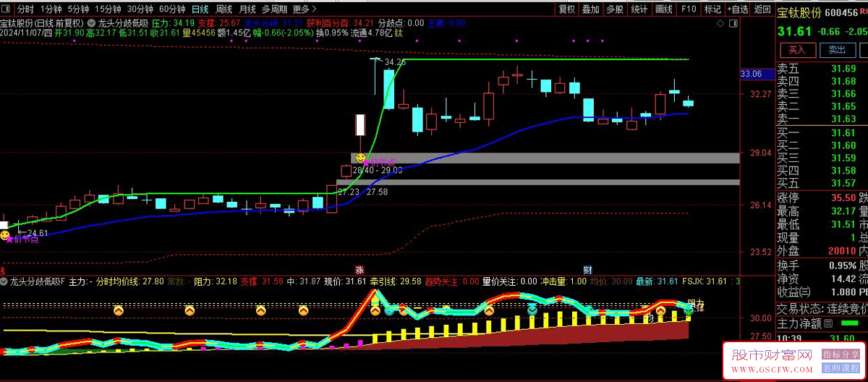Viewport: 868px width, 382px height.
Task: Click the diamond icon above the chart
Action: tap(720, 24)
